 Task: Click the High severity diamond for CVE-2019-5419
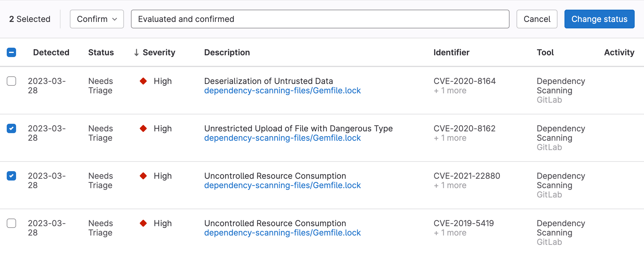click(143, 223)
